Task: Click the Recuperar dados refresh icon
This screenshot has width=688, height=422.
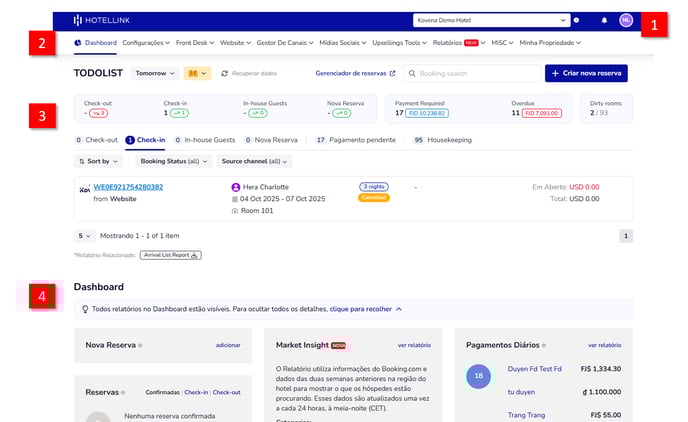Action: [x=225, y=74]
